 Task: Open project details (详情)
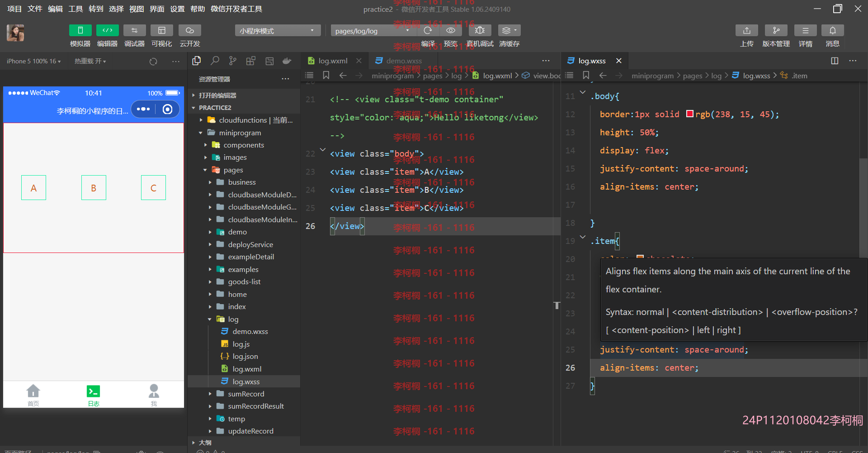coord(806,30)
